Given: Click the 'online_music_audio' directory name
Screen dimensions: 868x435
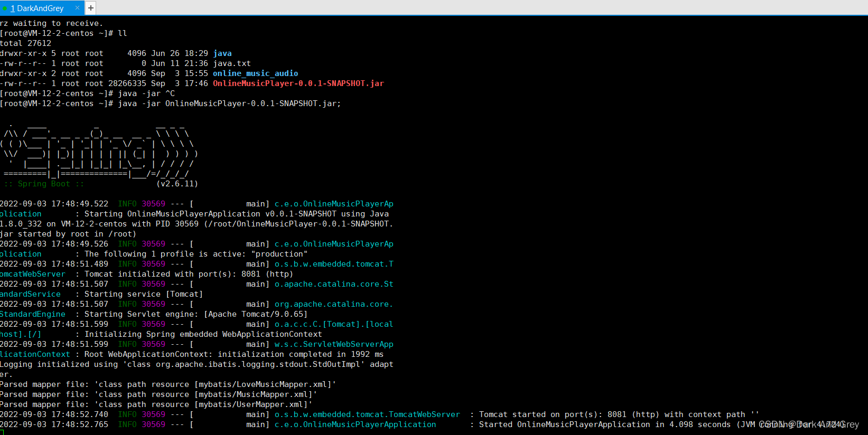Looking at the screenshot, I should tap(256, 73).
